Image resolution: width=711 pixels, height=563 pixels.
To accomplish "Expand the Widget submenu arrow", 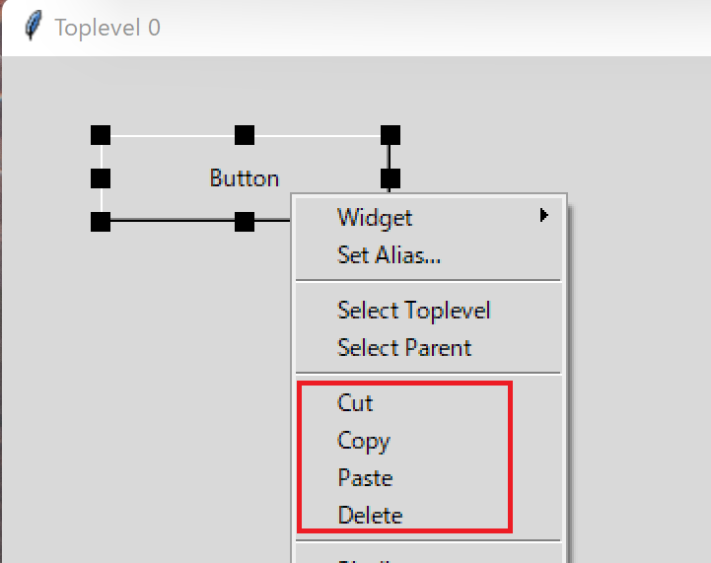I will tap(544, 215).
